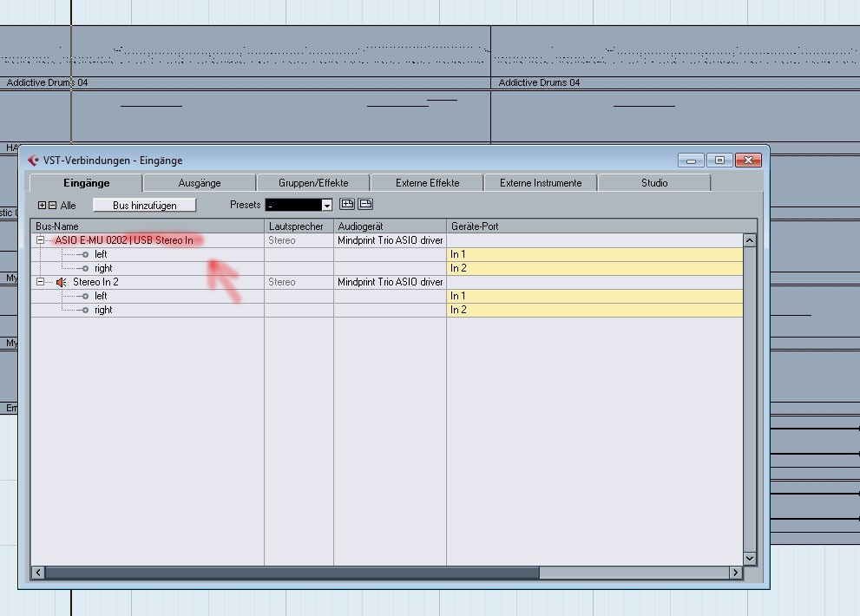Click Audiogerät cell of ASIO E-MU bus

pyautogui.click(x=390, y=240)
